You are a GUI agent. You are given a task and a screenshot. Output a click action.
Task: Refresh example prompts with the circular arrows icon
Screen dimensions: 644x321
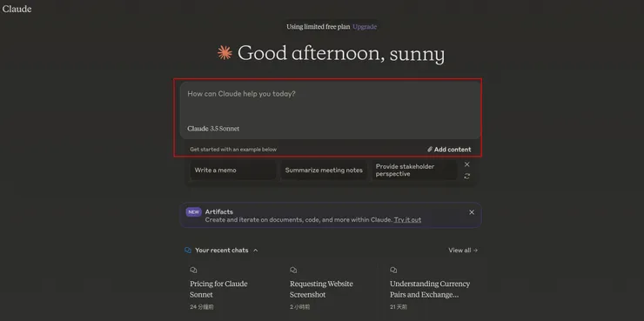[467, 176]
